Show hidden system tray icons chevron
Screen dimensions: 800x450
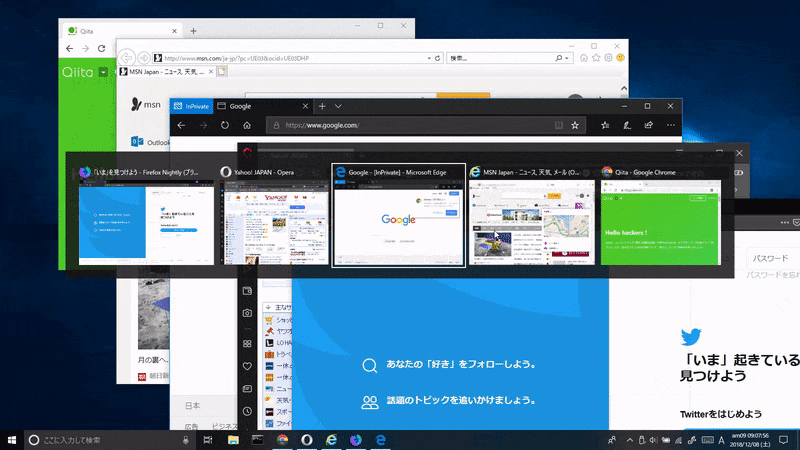coord(630,440)
